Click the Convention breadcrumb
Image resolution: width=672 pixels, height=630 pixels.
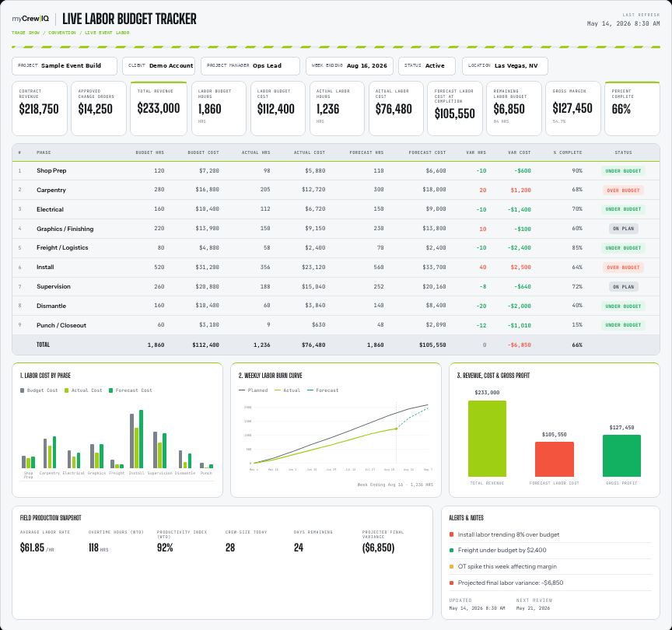click(62, 33)
